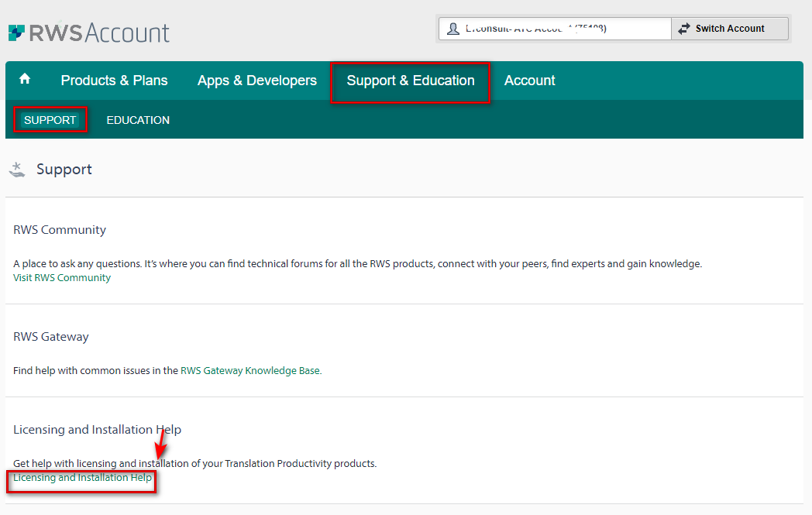
Task: Open the Support & Education menu
Action: [x=410, y=80]
